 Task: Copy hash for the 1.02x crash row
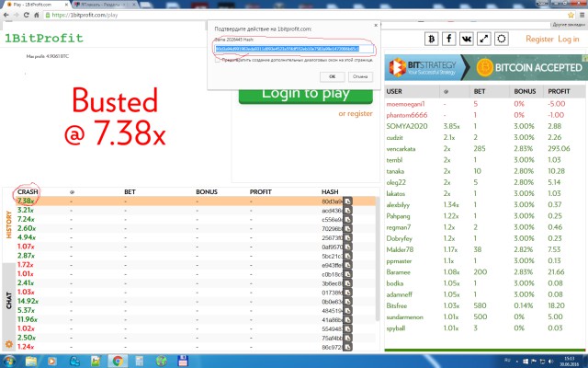[347, 328]
